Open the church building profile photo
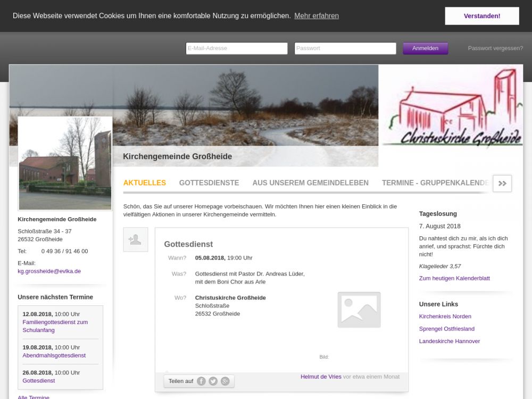The image size is (532, 399). coord(65,163)
